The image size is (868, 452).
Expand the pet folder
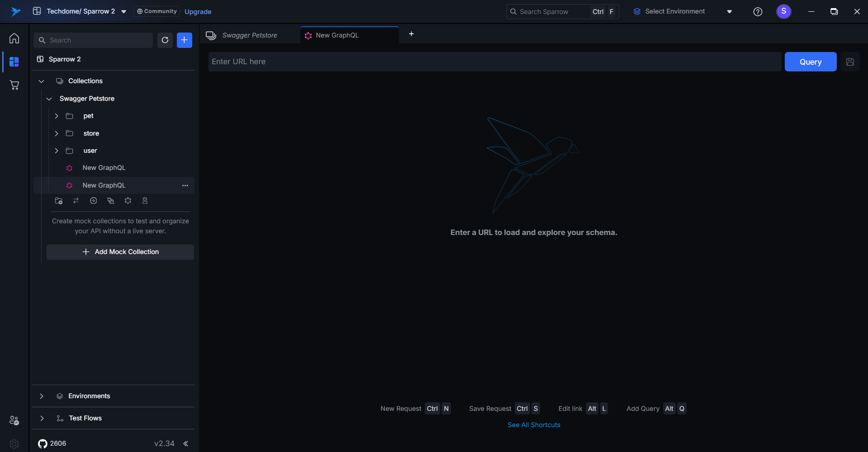(57, 116)
